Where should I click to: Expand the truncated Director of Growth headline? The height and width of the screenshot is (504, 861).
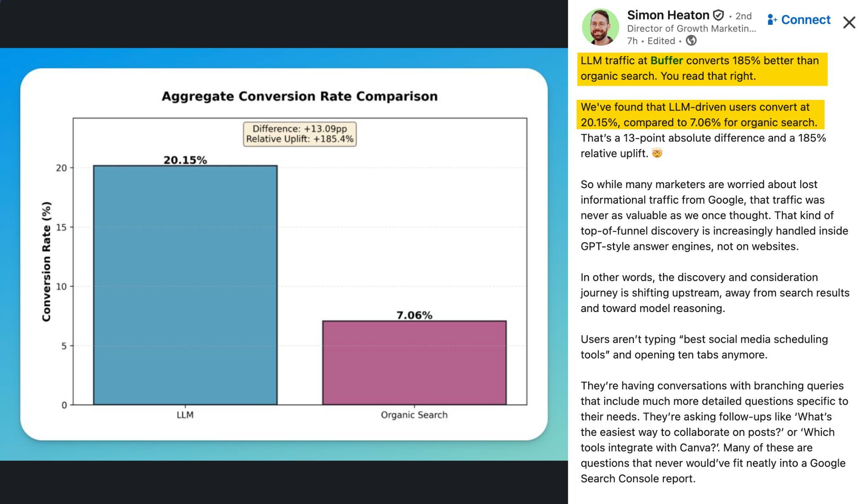(x=692, y=29)
